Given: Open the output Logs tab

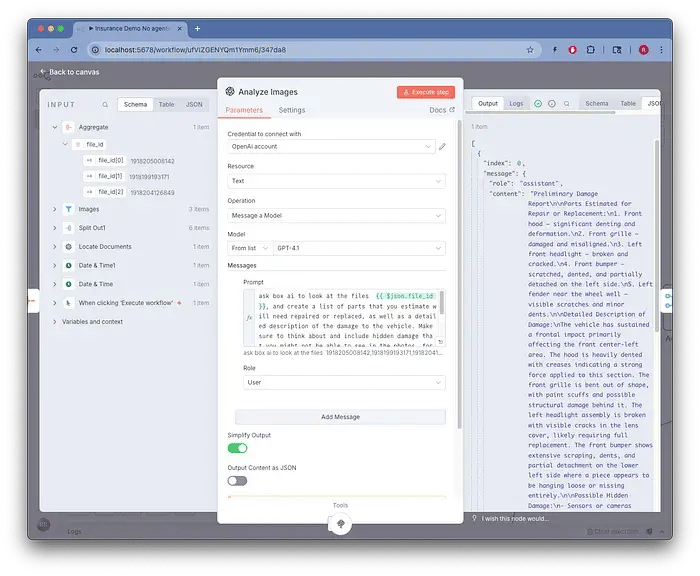Looking at the screenshot, I should [516, 104].
